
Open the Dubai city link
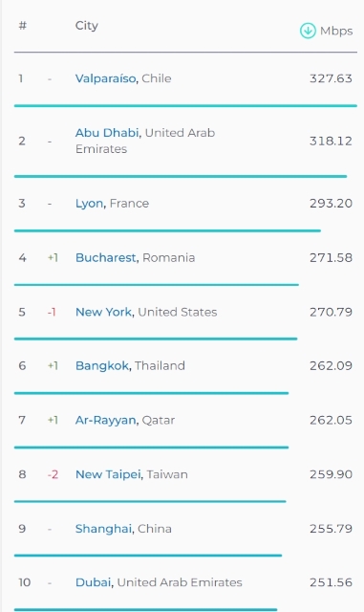93,582
